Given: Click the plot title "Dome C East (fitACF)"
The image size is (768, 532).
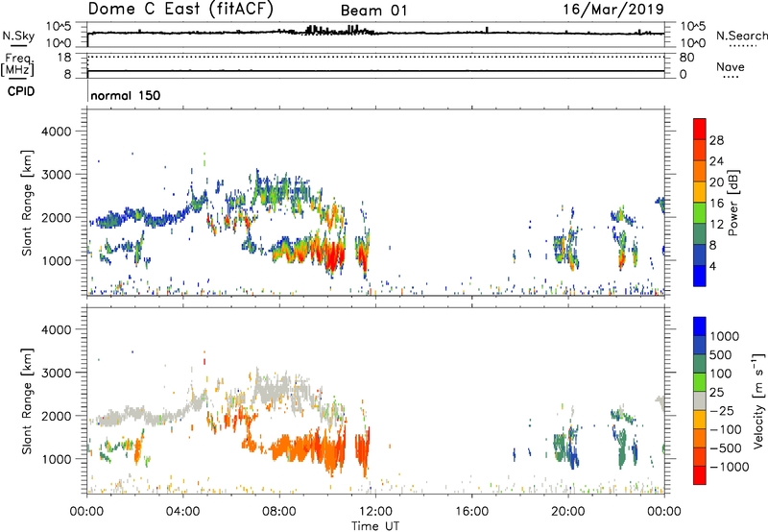Looking at the screenshot, I should (x=180, y=9).
